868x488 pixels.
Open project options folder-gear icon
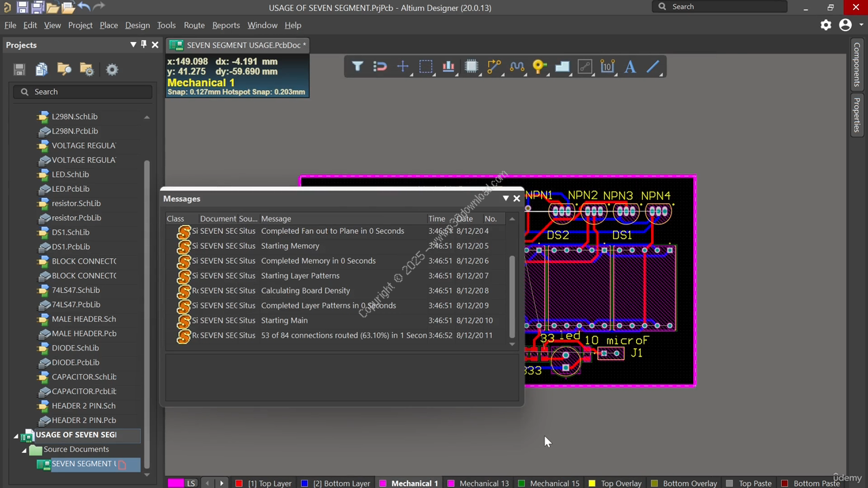click(87, 69)
